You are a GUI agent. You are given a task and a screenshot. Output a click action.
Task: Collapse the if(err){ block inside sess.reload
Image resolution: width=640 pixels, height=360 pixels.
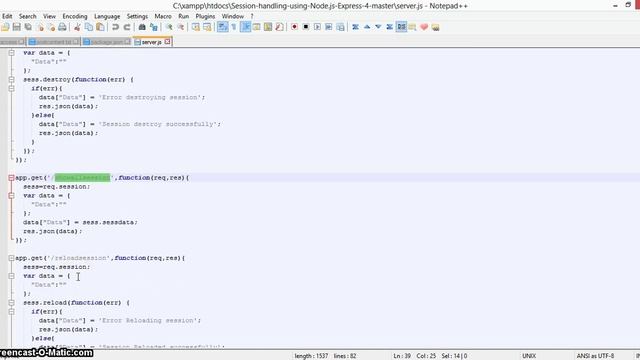pos(11,312)
